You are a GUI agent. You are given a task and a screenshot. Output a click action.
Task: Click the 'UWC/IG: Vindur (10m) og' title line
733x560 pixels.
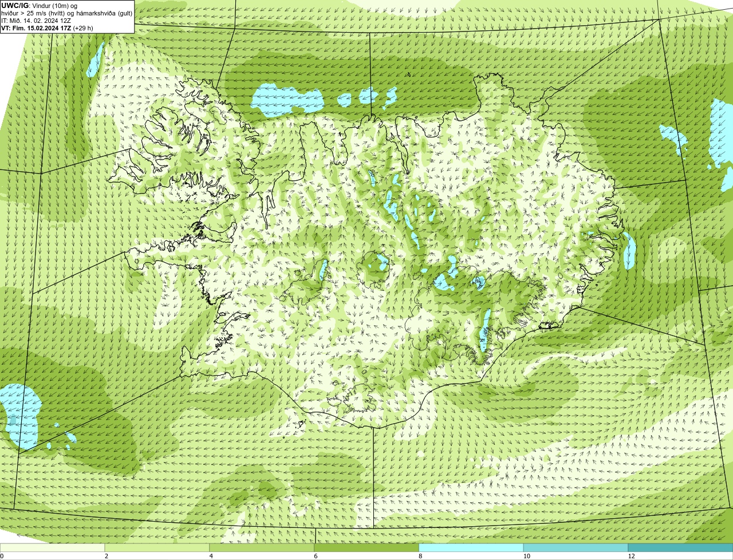click(x=40, y=5)
